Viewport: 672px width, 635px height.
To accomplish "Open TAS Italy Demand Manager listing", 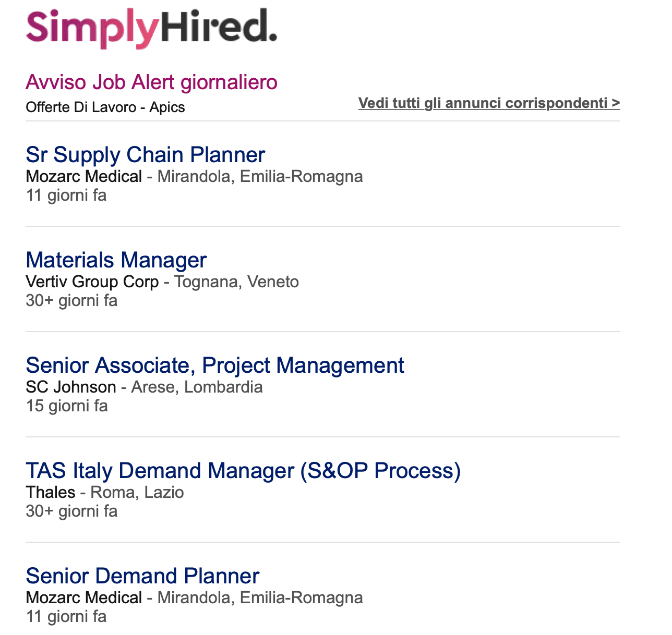I will (x=243, y=471).
